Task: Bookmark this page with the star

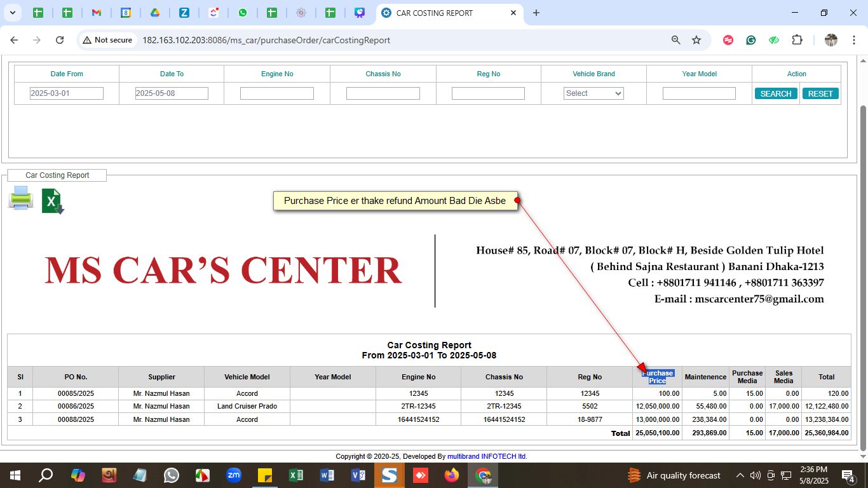Action: tap(696, 40)
